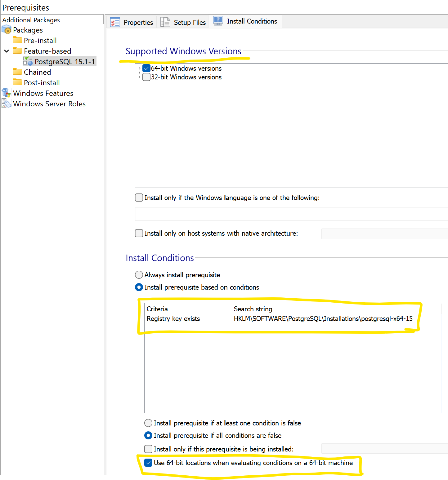Select Chained tree node

[x=38, y=72]
